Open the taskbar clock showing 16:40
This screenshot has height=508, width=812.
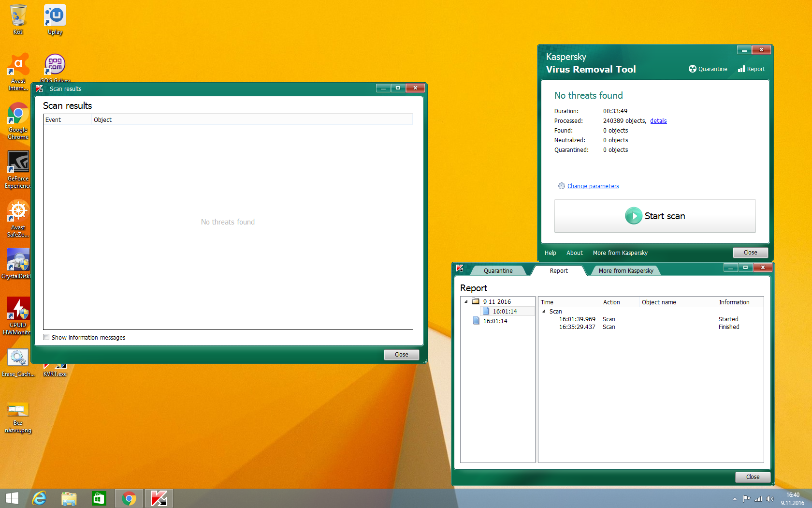pos(793,499)
